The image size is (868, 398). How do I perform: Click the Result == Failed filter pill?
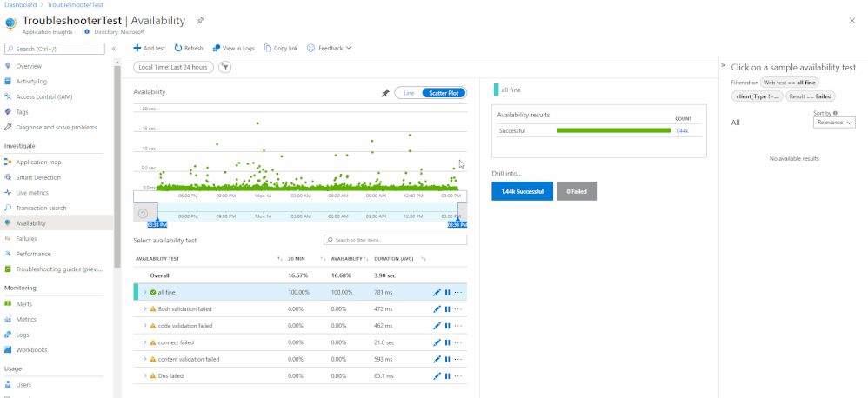[810, 96]
